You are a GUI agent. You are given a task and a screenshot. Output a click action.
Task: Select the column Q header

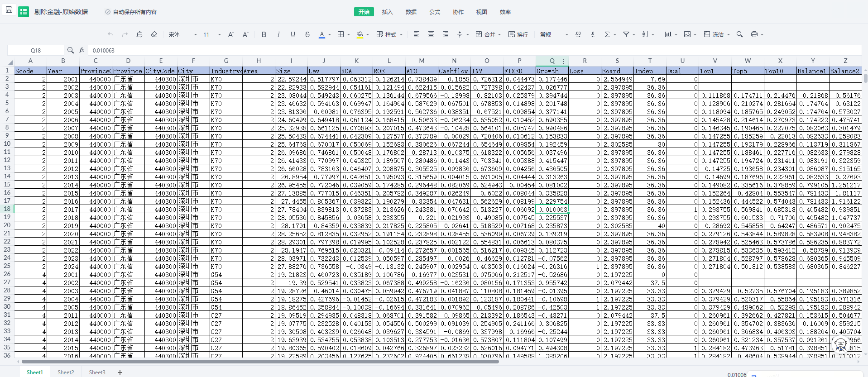click(x=552, y=61)
